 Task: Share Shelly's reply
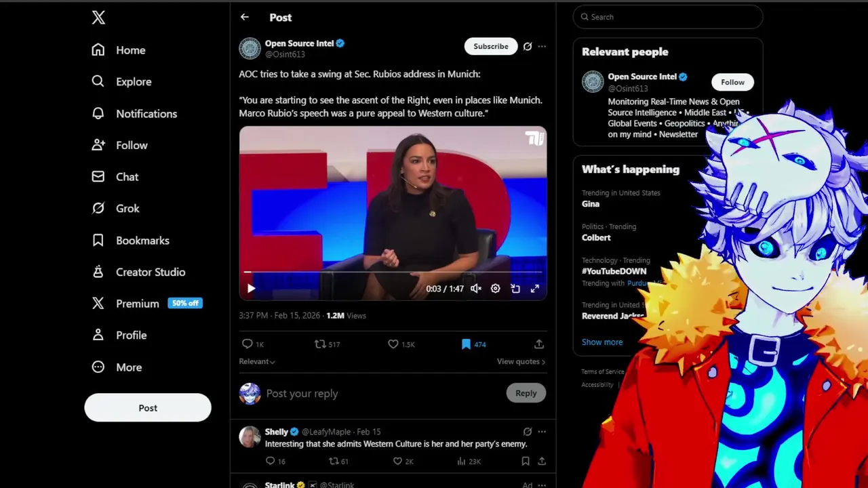pos(542,461)
